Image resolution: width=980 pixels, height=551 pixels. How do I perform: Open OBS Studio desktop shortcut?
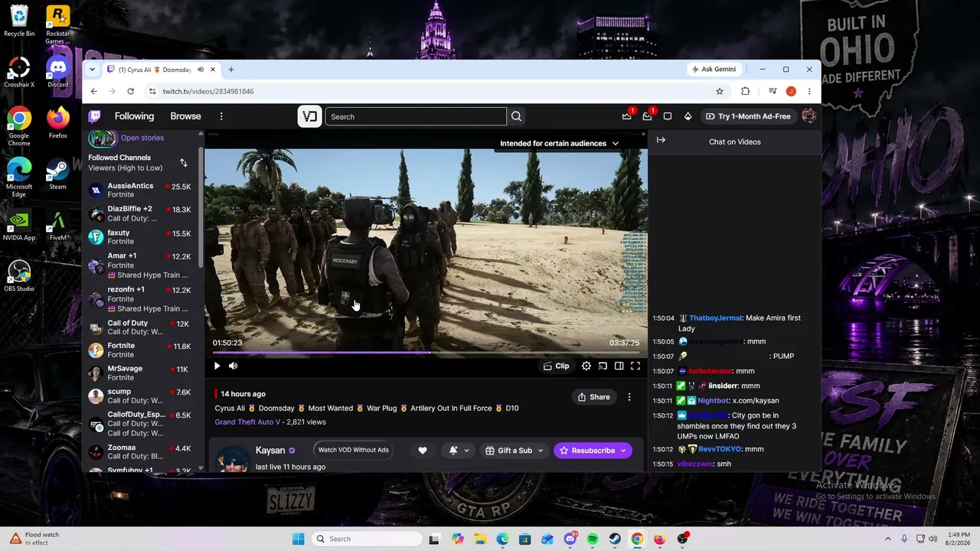(19, 275)
